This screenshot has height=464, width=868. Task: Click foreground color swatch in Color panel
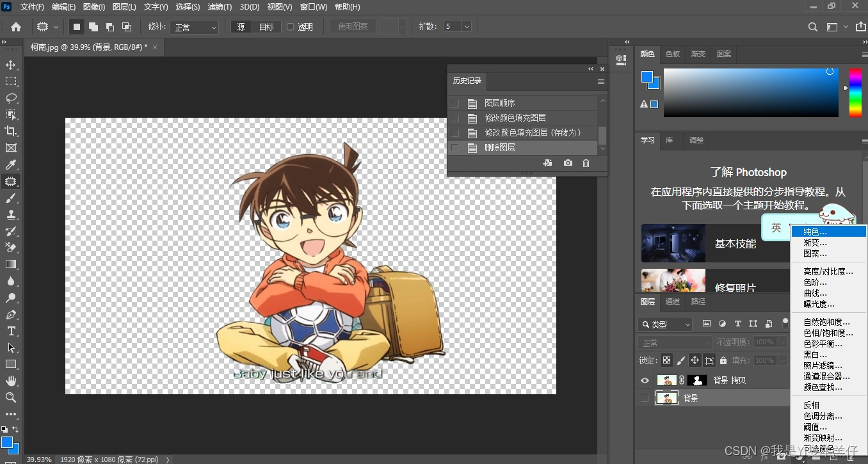[647, 77]
